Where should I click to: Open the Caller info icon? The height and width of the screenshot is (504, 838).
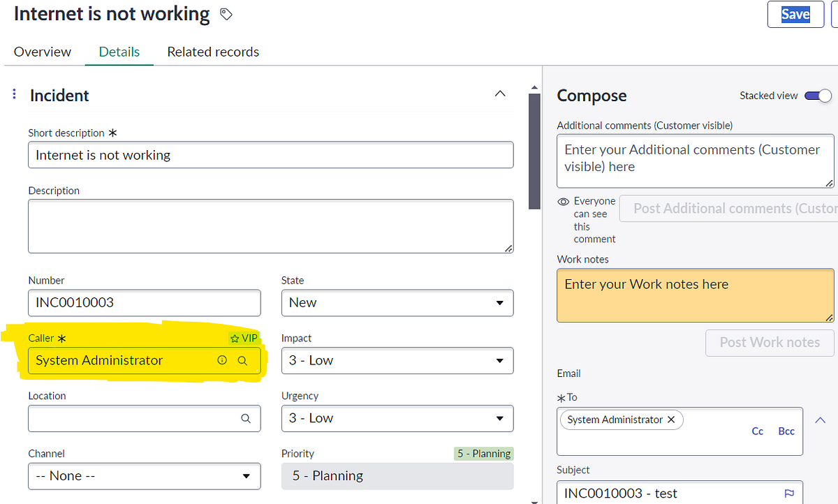click(x=222, y=360)
